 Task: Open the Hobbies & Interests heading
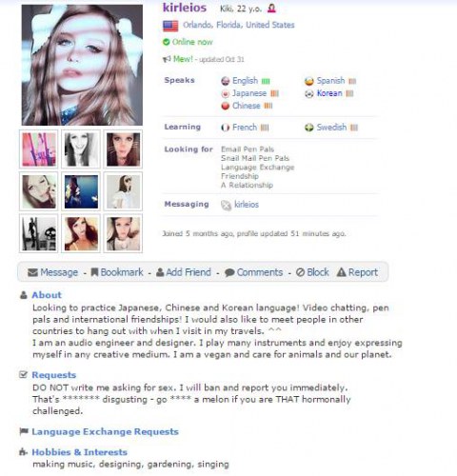pyautogui.click(x=79, y=452)
